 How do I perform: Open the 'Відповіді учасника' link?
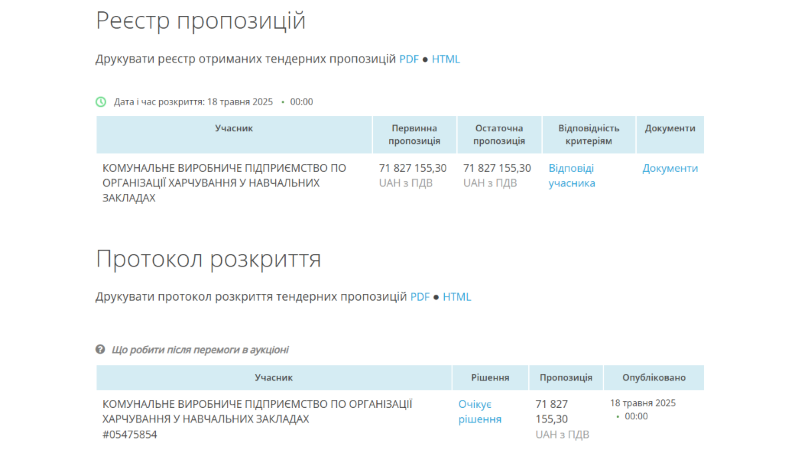tap(571, 176)
